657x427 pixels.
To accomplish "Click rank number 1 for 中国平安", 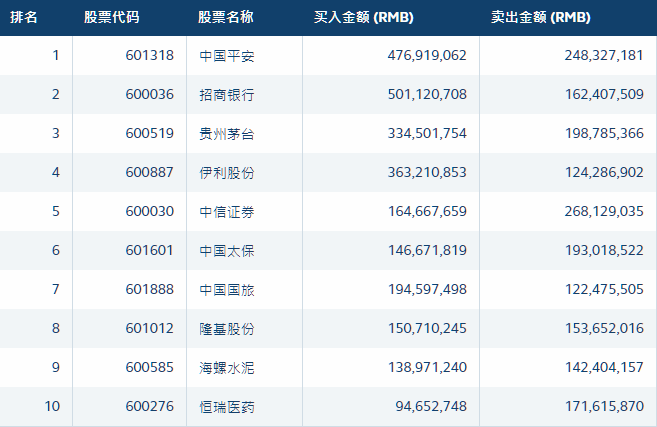I will point(56,55).
